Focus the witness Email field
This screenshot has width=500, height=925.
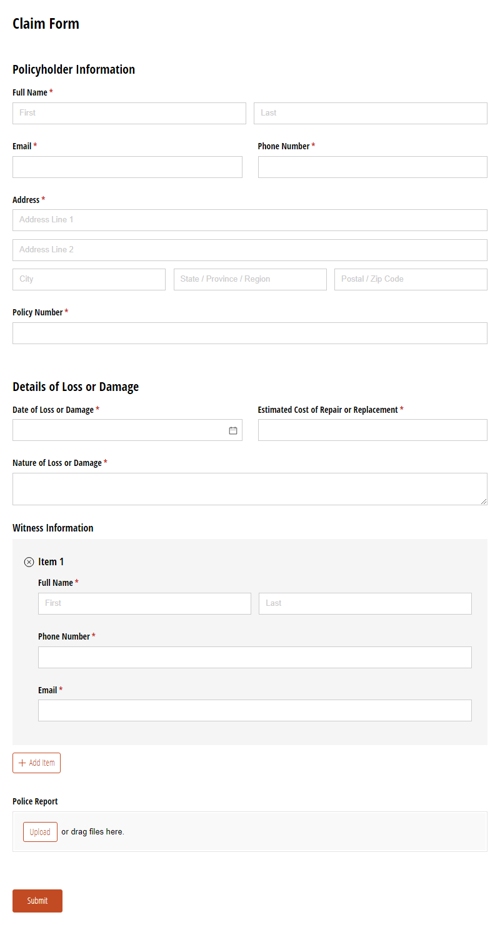pyautogui.click(x=255, y=711)
